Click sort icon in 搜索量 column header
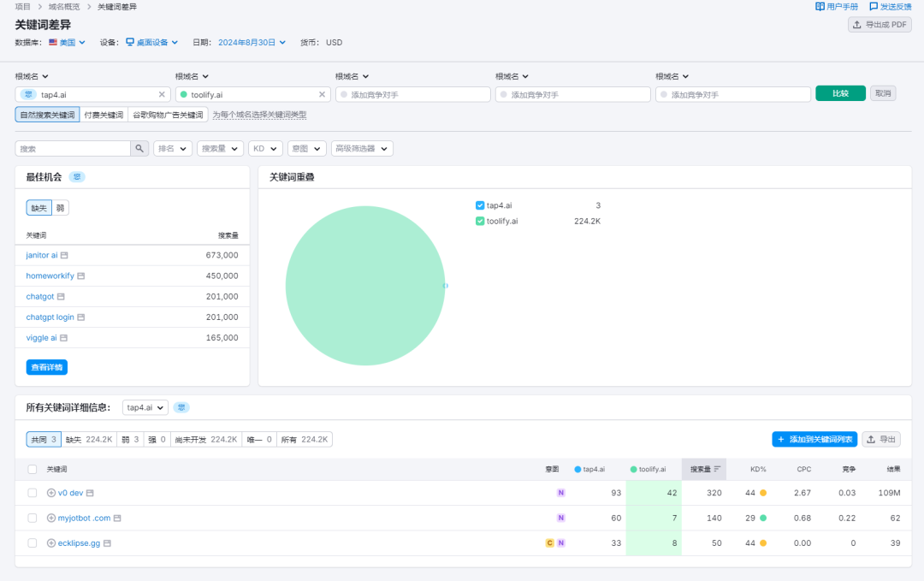The width and height of the screenshot is (924, 581). (x=717, y=469)
